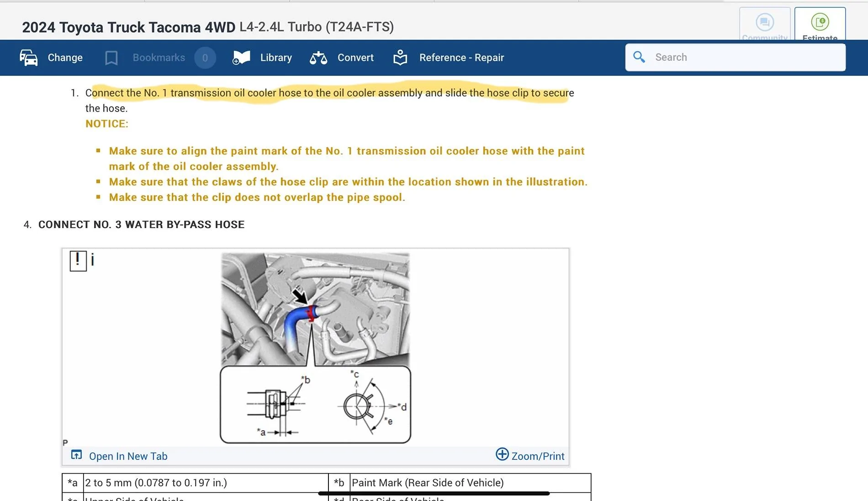
Task: Select the Change menu label
Action: tap(65, 58)
